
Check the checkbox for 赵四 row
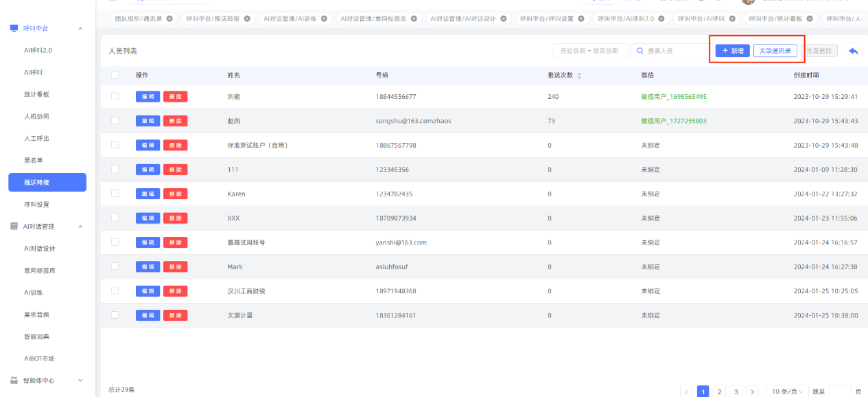[x=115, y=120]
